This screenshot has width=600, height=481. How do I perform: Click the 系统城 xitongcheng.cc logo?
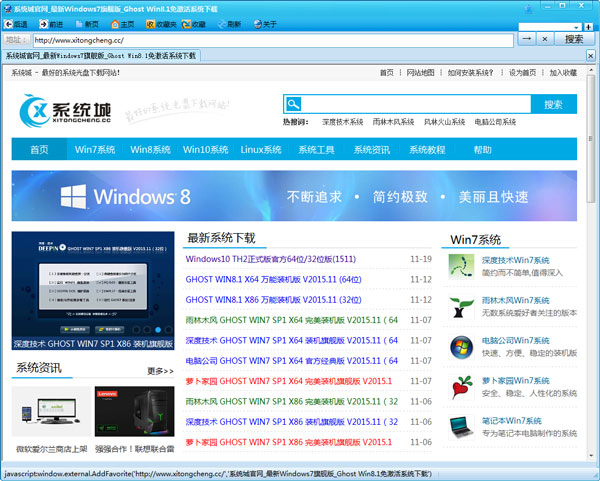tap(65, 111)
